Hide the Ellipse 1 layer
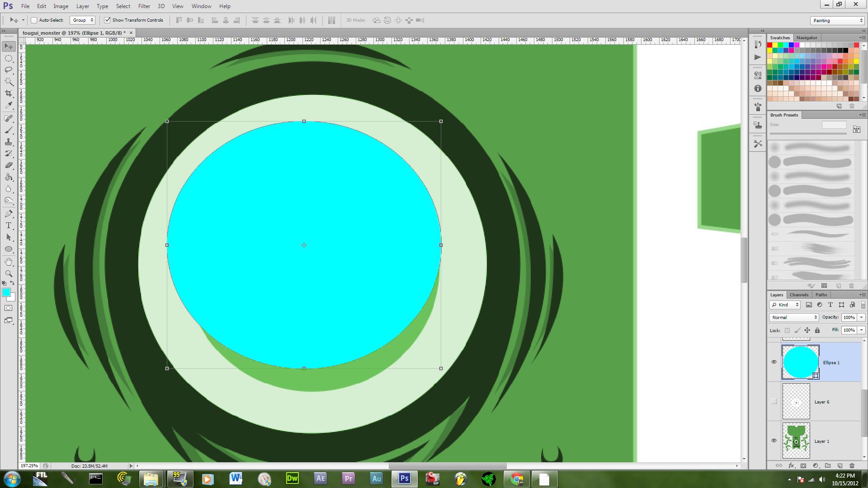 (x=774, y=362)
